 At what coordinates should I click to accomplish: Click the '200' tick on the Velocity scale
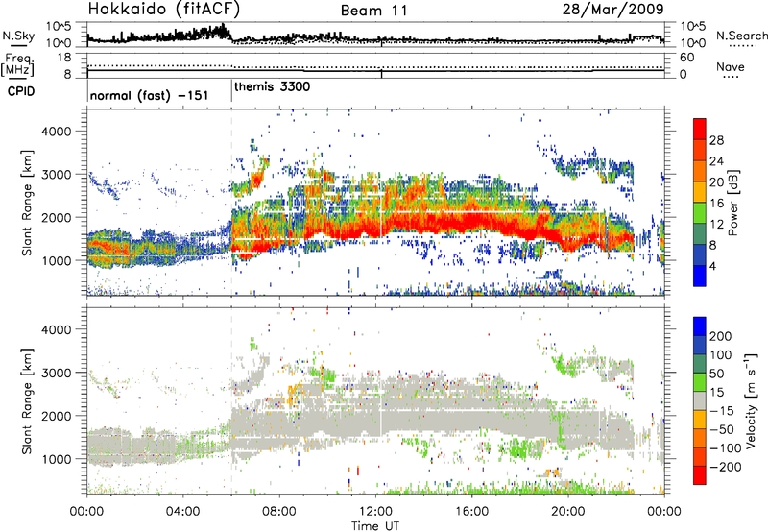coord(720,336)
